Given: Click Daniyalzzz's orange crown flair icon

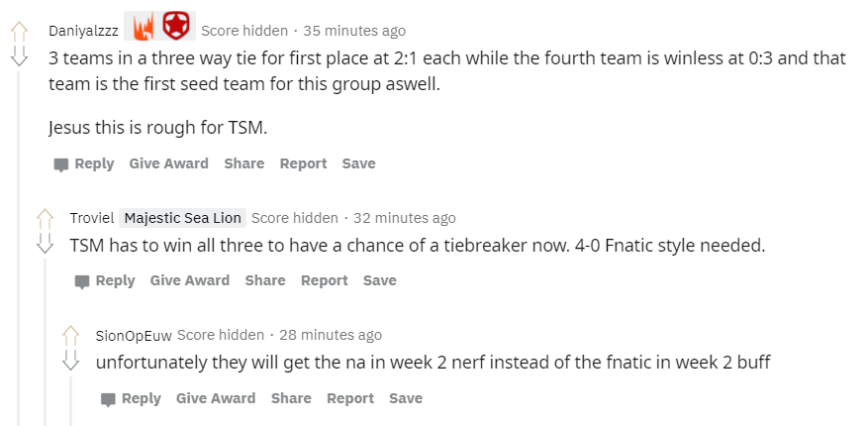Looking at the screenshot, I should click(x=144, y=26).
